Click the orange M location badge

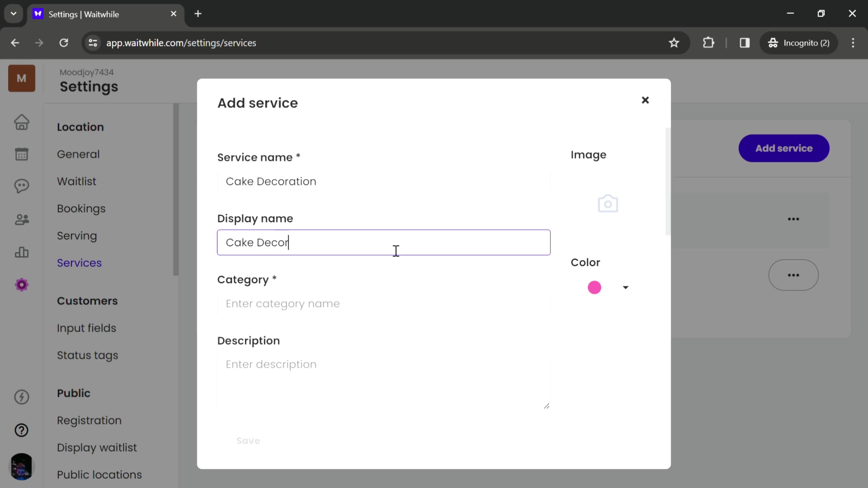click(21, 78)
